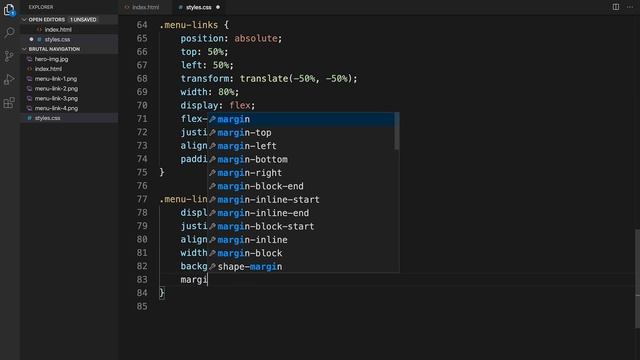Click the top: 50% declaration
Viewport: 640px width, 360px height.
[x=204, y=52]
